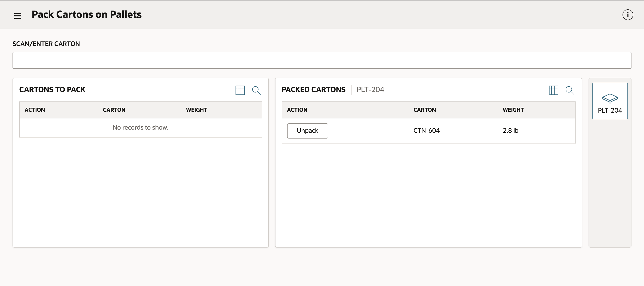Viewport: 644px width, 286px height.
Task: Click the CARTONS TO PACK panel heading
Action: [52, 89]
